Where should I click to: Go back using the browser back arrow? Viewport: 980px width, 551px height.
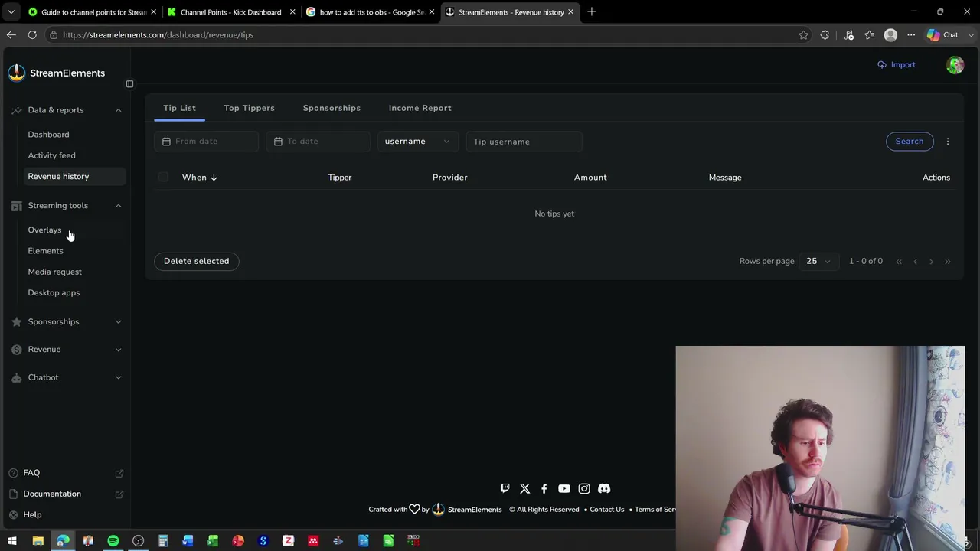coord(11,35)
